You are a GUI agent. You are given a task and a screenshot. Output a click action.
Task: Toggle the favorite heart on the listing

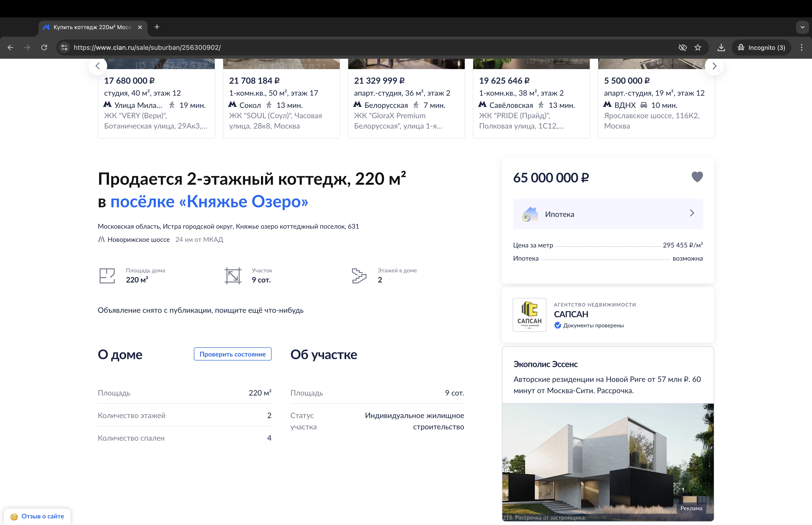697,177
